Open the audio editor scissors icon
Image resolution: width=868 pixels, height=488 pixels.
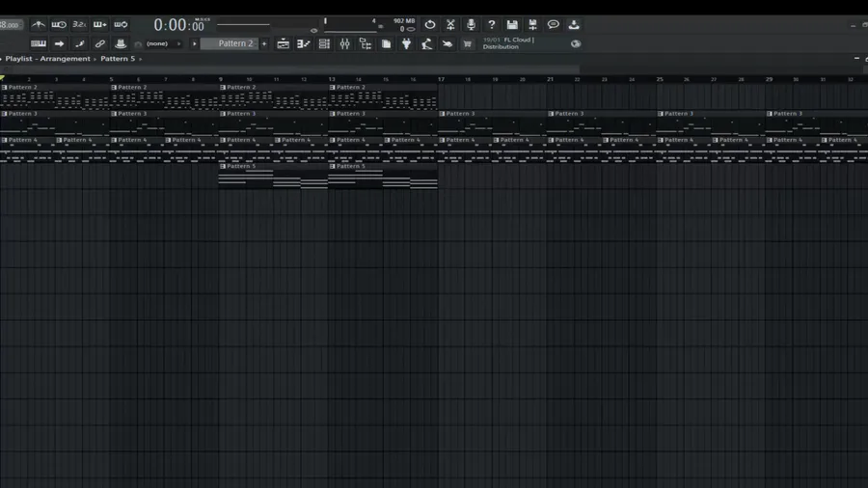[x=450, y=24]
